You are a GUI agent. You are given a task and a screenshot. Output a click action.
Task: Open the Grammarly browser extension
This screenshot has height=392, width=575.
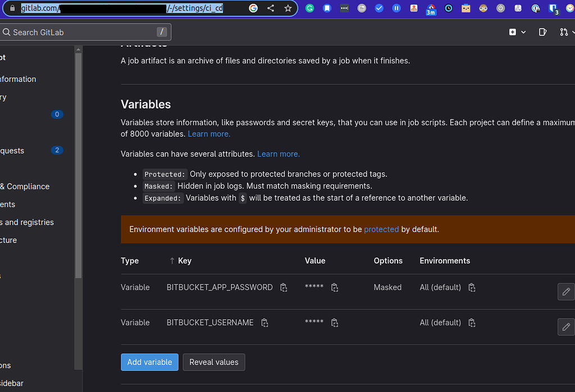coord(309,8)
